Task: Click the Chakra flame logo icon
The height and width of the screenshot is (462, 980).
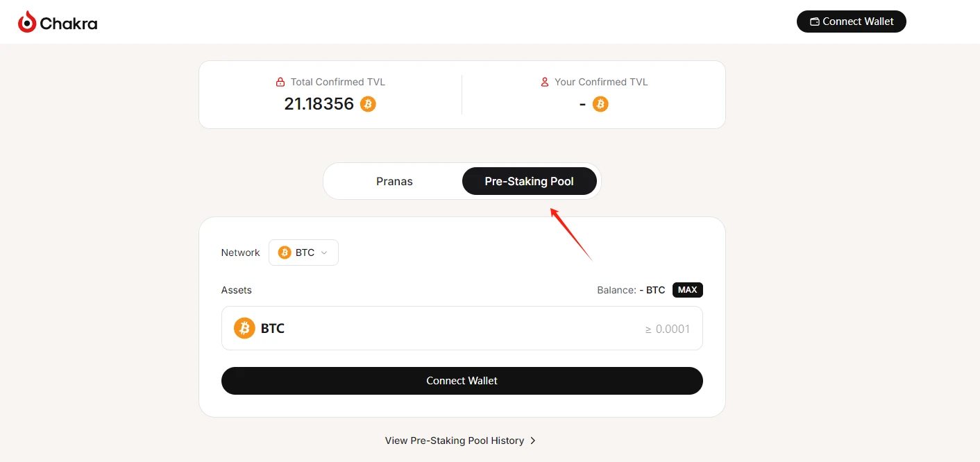Action: point(27,22)
